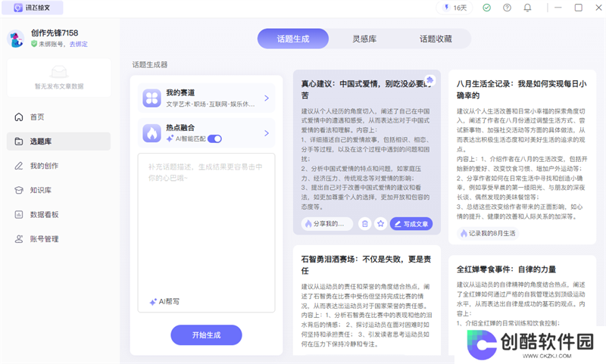The width and height of the screenshot is (606, 364).
Task: Open 我的创作 in sidebar
Action: coord(59,166)
